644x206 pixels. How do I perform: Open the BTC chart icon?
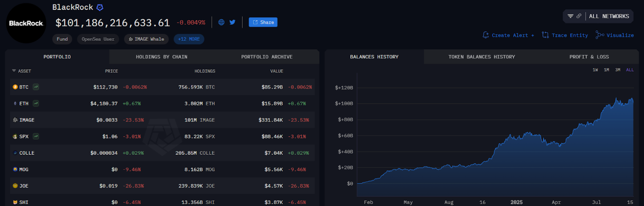pos(36,87)
